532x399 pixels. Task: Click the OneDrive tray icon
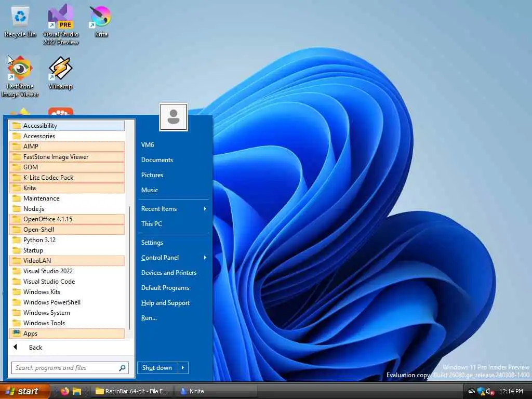[472, 391]
